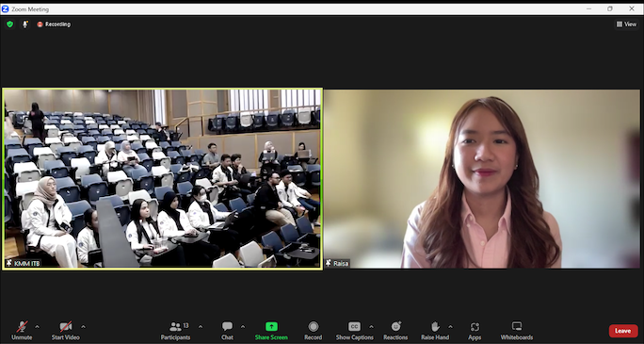Image resolution: width=644 pixels, height=344 pixels.
Task: Open the View layout menu
Action: 626,25
